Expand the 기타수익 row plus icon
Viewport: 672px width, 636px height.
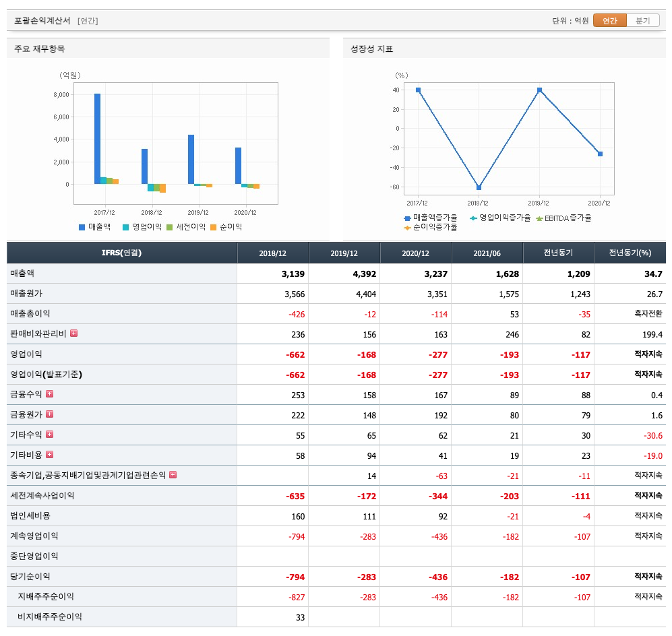pyautogui.click(x=50, y=435)
